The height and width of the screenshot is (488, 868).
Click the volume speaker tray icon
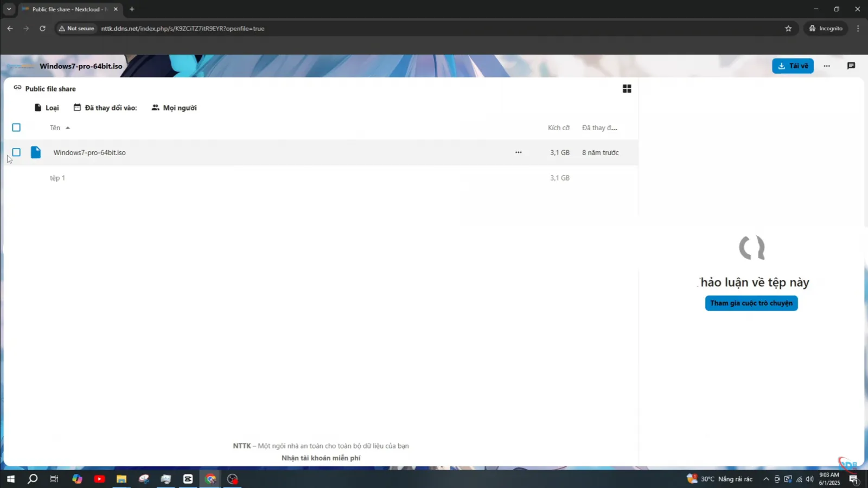click(810, 479)
